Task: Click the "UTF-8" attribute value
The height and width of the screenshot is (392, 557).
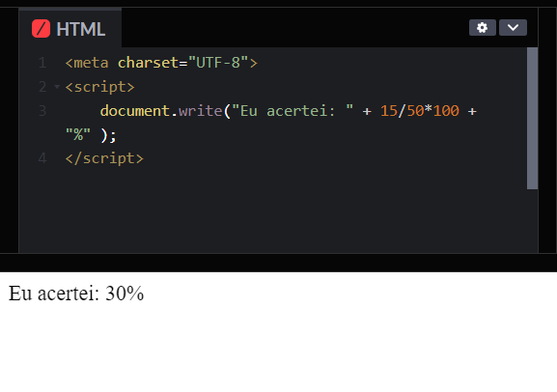Action: [218, 63]
